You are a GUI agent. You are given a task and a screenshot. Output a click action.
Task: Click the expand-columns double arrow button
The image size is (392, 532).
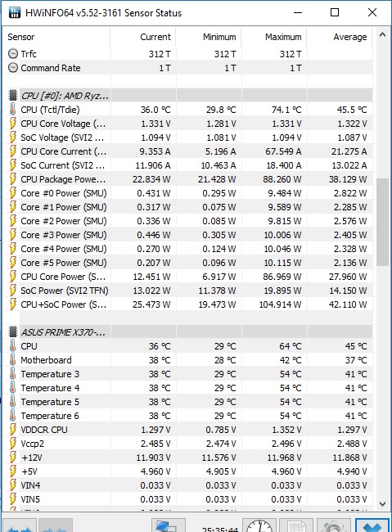[x=20, y=526]
